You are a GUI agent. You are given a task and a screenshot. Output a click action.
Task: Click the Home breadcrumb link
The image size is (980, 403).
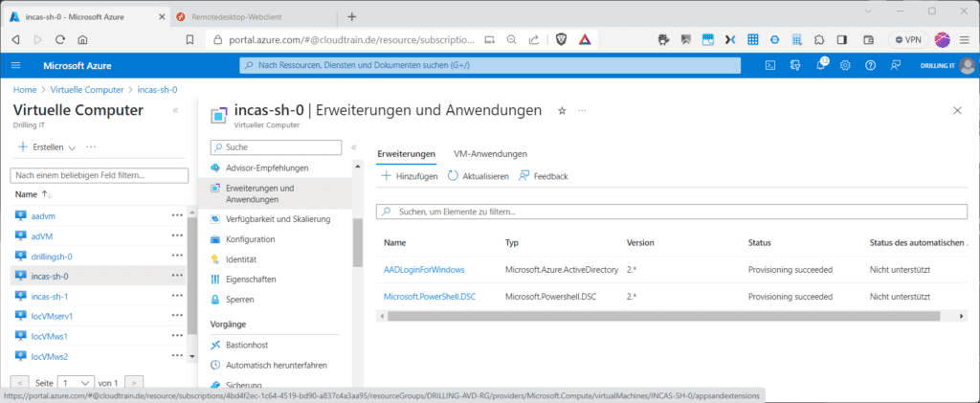(25, 90)
